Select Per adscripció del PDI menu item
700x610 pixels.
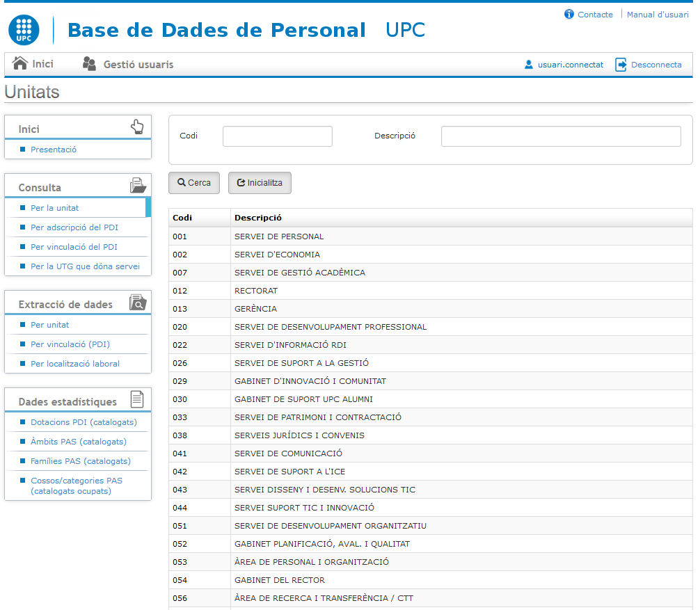pos(74,227)
